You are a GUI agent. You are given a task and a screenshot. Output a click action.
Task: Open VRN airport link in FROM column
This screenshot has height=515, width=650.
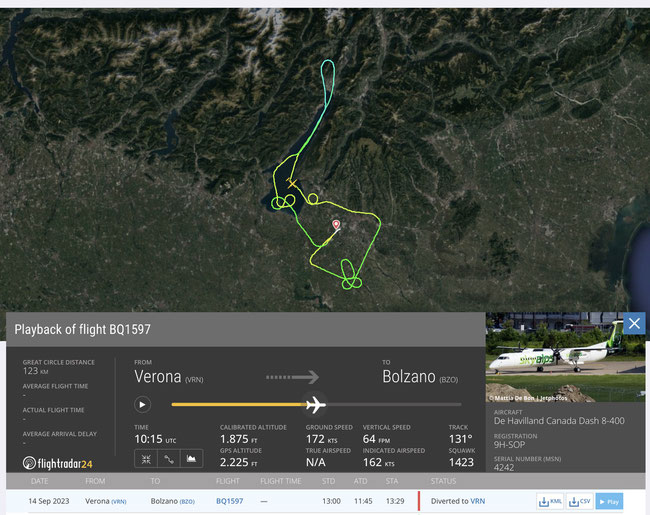[119, 501]
